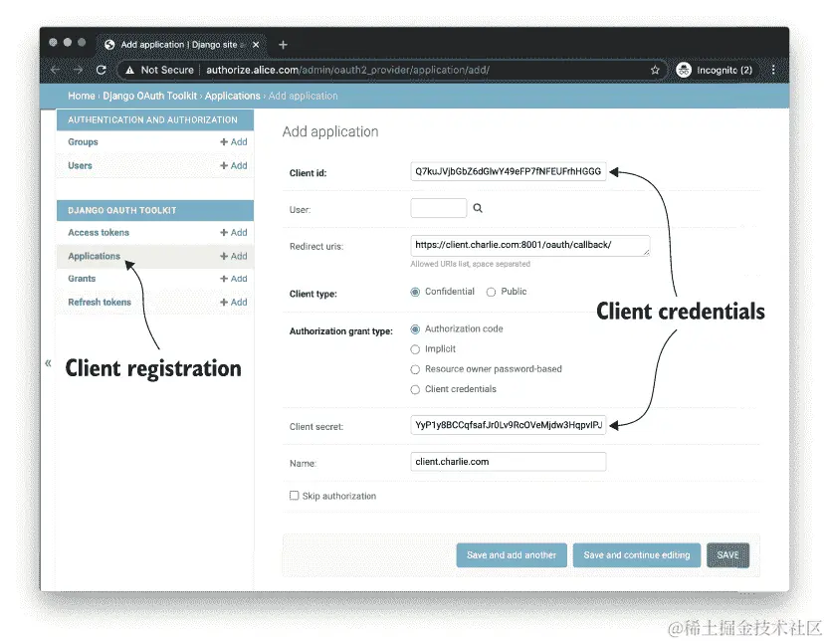Select Confidential client type
The height and width of the screenshot is (644, 829).
point(415,292)
